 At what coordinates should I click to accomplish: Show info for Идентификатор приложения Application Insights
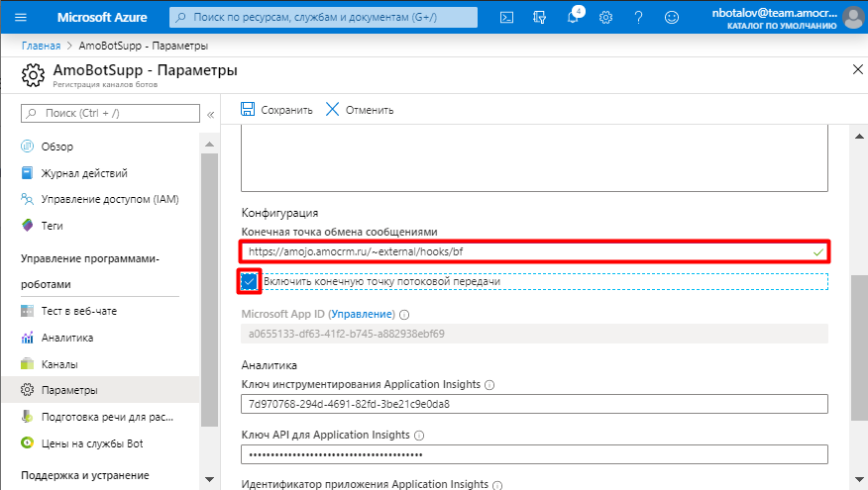coord(497,486)
